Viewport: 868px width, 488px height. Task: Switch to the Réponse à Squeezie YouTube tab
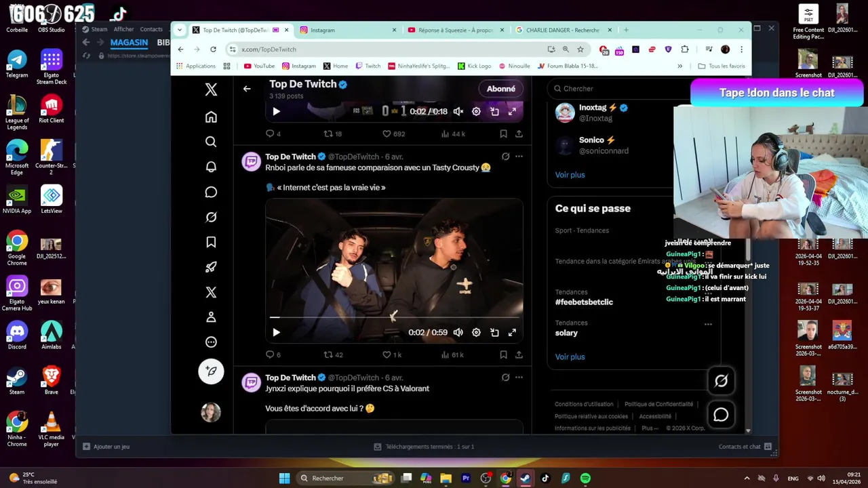coord(456,30)
